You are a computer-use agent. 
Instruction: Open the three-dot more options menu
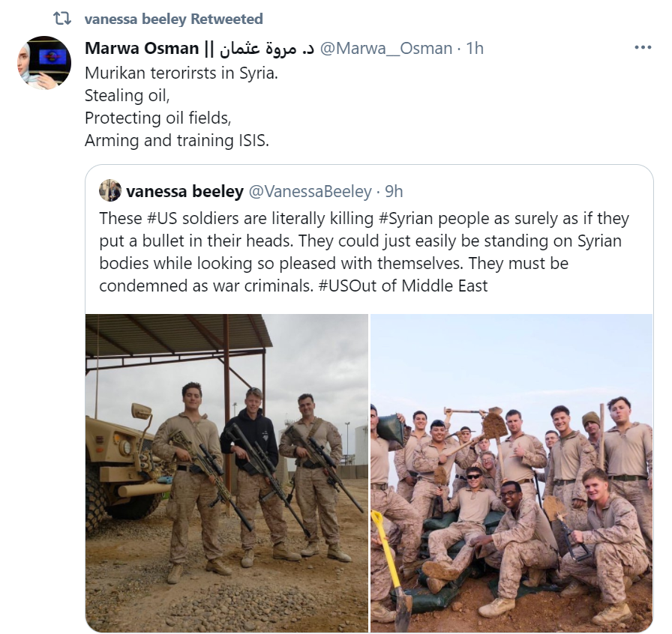643,47
